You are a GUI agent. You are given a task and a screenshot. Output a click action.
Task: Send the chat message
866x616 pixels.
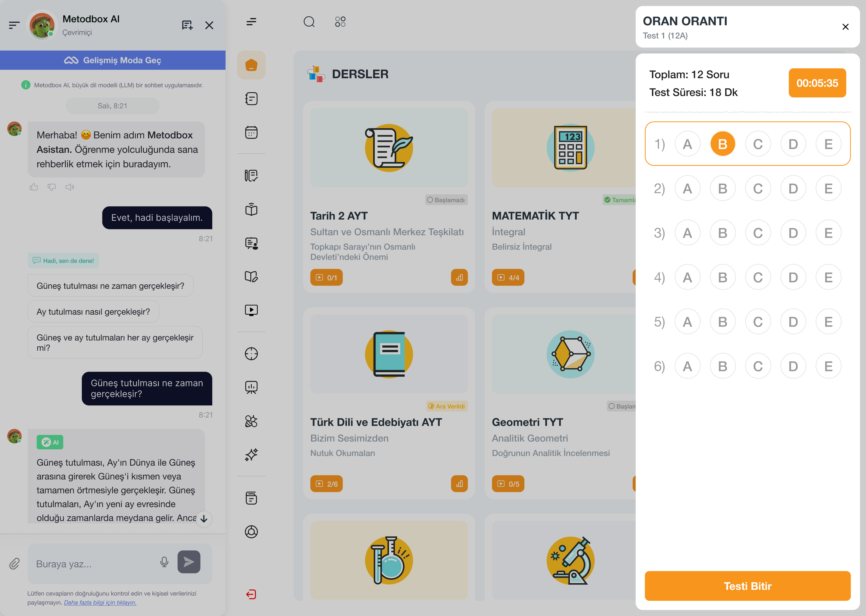(189, 562)
